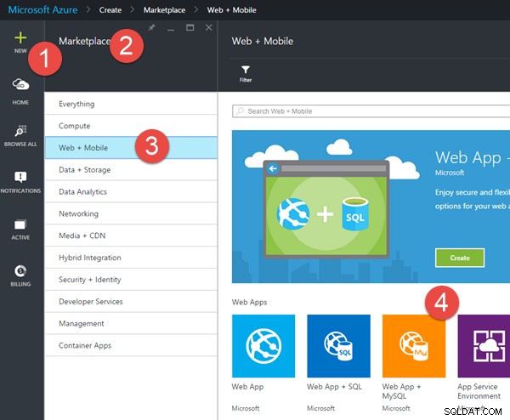Open the HOME cloud icon
510x420 pixels.
pyautogui.click(x=20, y=84)
